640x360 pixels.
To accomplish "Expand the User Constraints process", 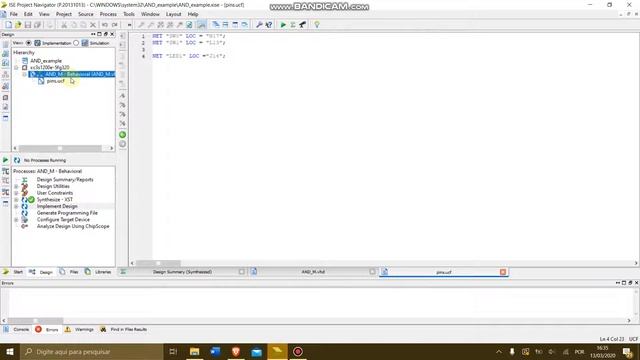I will tap(16, 193).
